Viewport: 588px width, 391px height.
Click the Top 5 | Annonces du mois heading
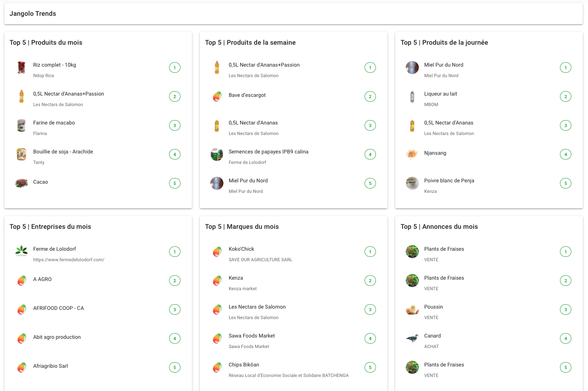[x=439, y=227]
